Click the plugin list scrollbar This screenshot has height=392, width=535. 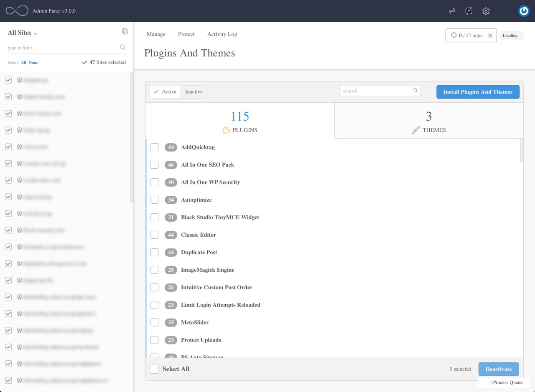click(521, 151)
